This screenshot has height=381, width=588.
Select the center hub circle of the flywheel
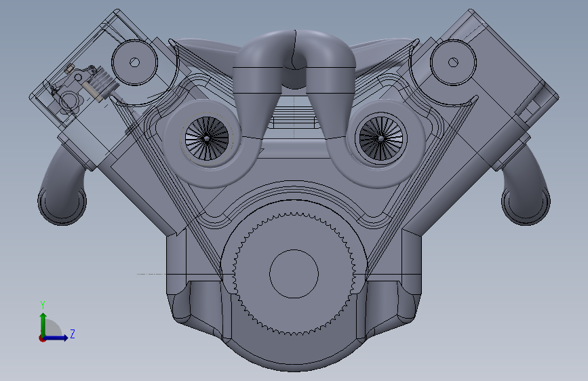pos(294,274)
